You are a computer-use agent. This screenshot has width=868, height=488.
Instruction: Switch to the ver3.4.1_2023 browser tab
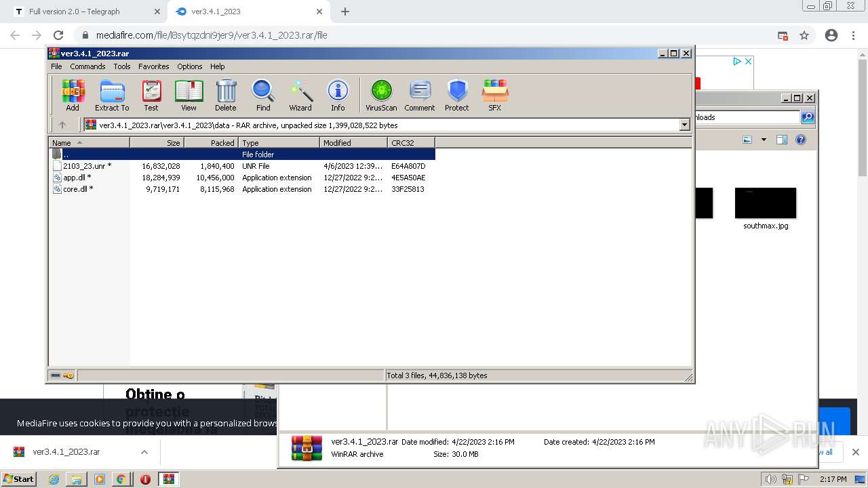click(x=248, y=12)
